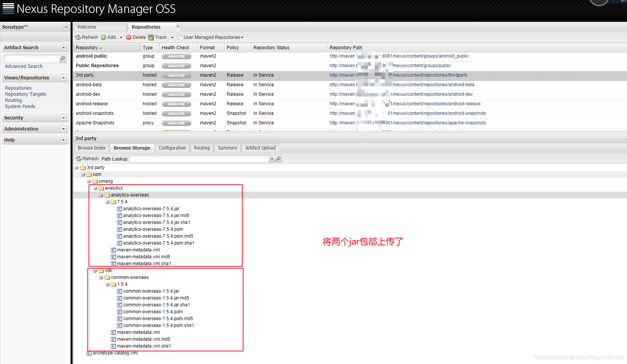Viewport: 627px width, 364px height.
Task: Open the Add repository dropdown
Action: (x=111, y=37)
